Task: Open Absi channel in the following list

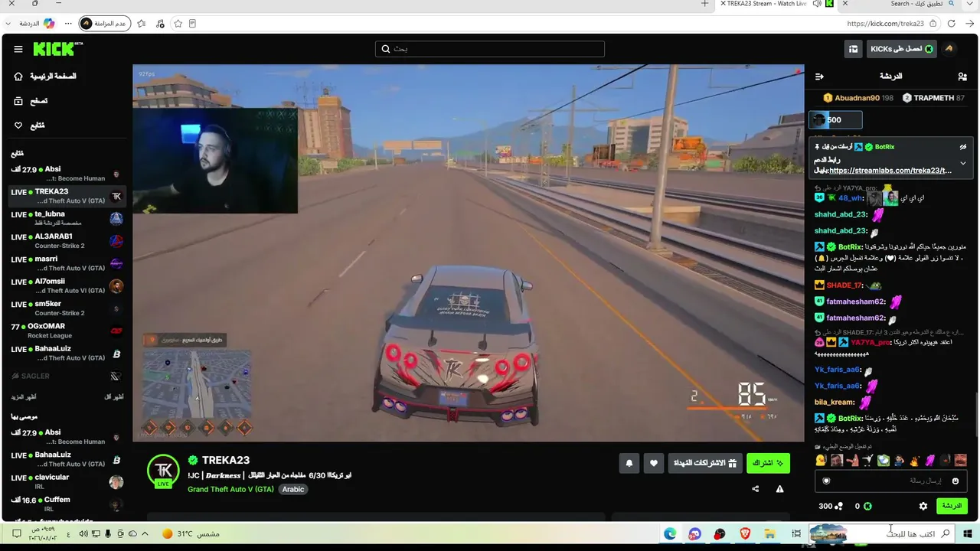Action: (67, 174)
